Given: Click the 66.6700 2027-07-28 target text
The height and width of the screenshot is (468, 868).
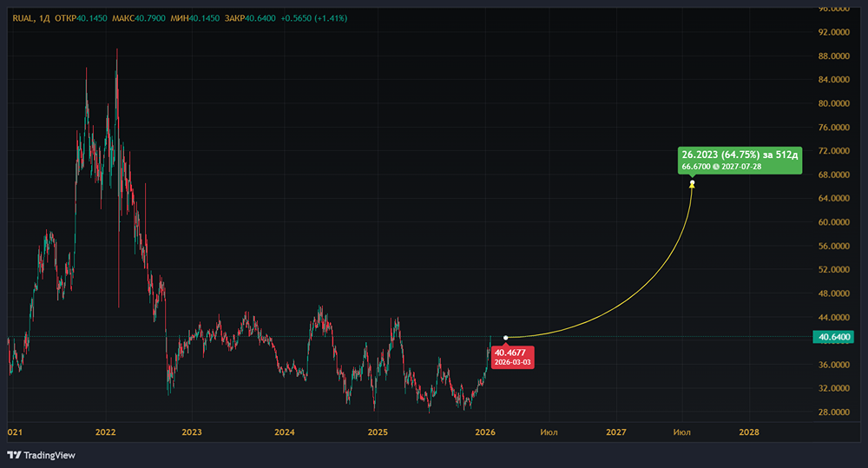Looking at the screenshot, I should tap(721, 166).
